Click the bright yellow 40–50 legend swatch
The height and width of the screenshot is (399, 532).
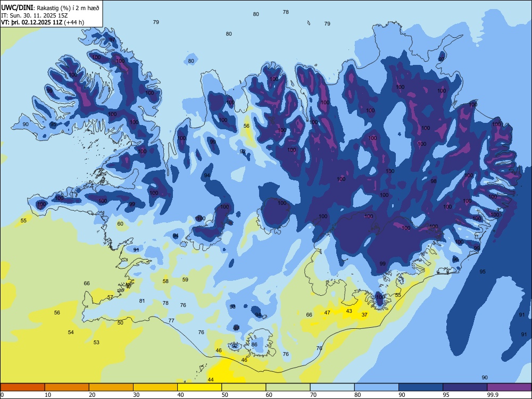[x=199, y=387]
